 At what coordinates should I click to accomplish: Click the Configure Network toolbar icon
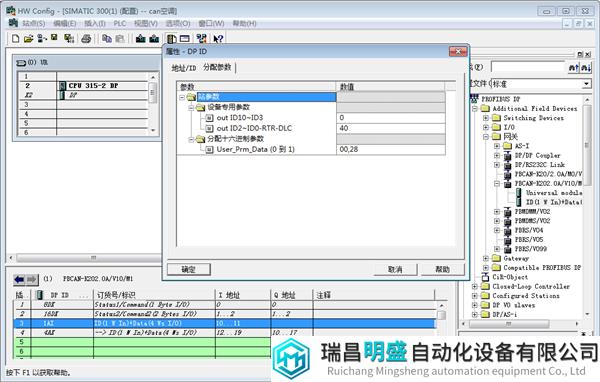click(201, 38)
